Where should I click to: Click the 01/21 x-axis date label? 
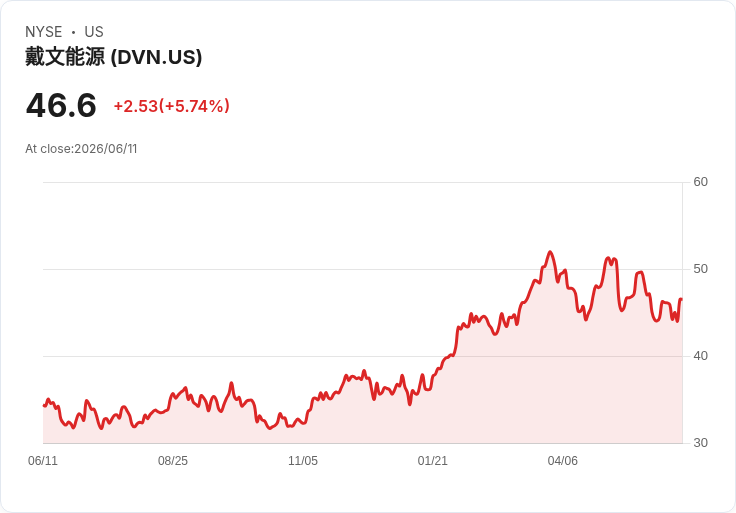pos(433,461)
